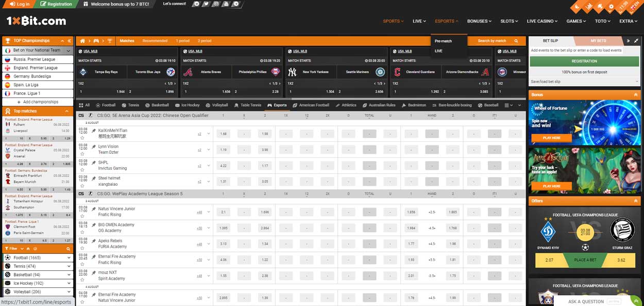Maximize the bet slip panel
This screenshot has height=306, width=644.
pos(636,40)
